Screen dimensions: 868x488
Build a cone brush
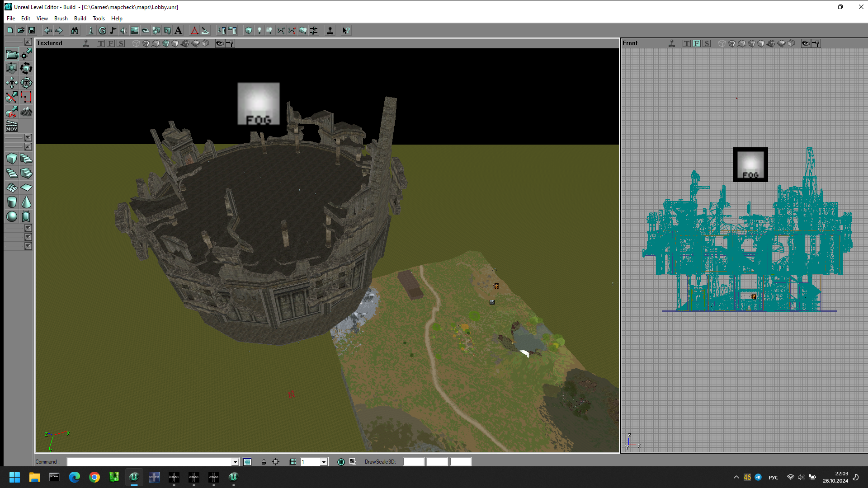[26, 202]
